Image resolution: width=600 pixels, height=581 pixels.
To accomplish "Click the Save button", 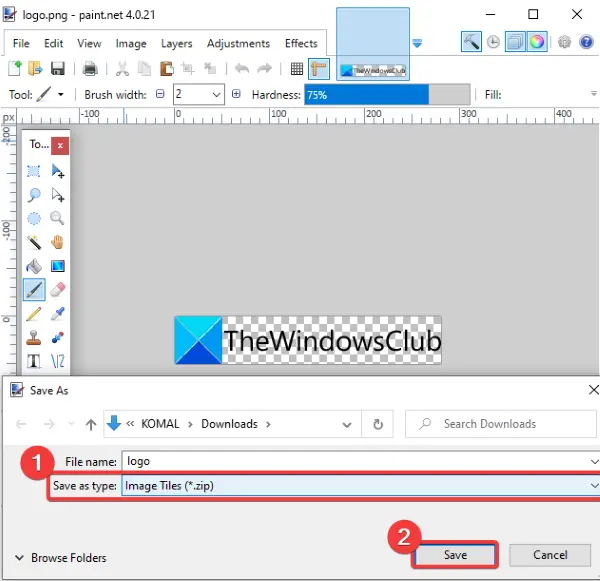I will 455,555.
